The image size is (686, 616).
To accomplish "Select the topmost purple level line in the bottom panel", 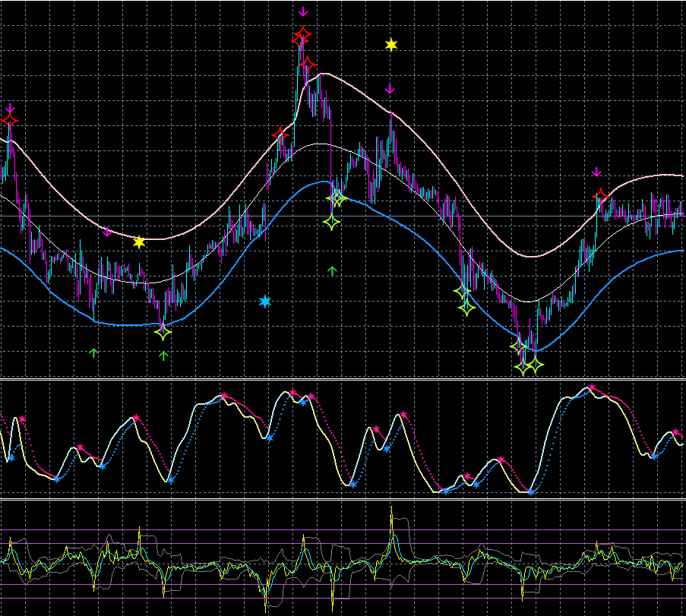I will 343,530.
